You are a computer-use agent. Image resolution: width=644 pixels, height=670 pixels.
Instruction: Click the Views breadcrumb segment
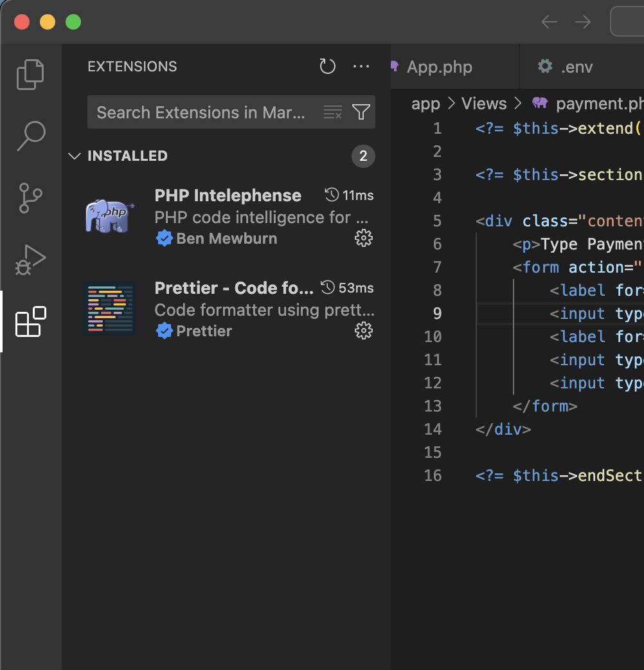(484, 104)
